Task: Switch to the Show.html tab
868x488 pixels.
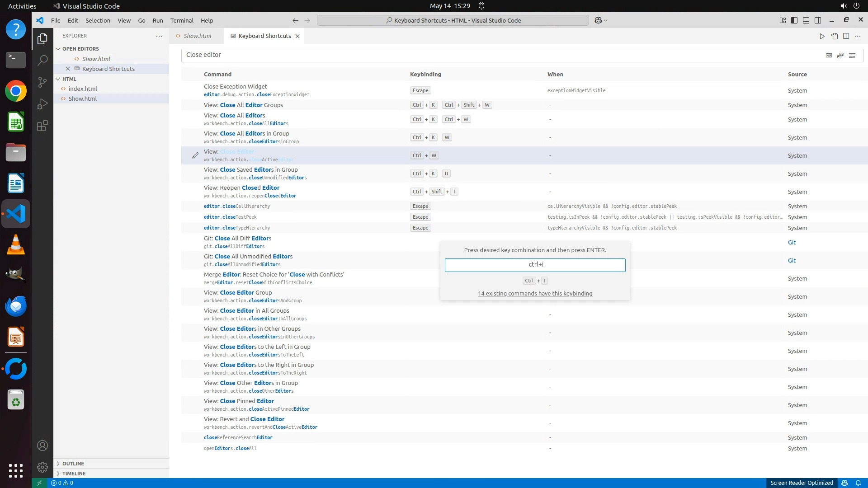Action: [197, 36]
